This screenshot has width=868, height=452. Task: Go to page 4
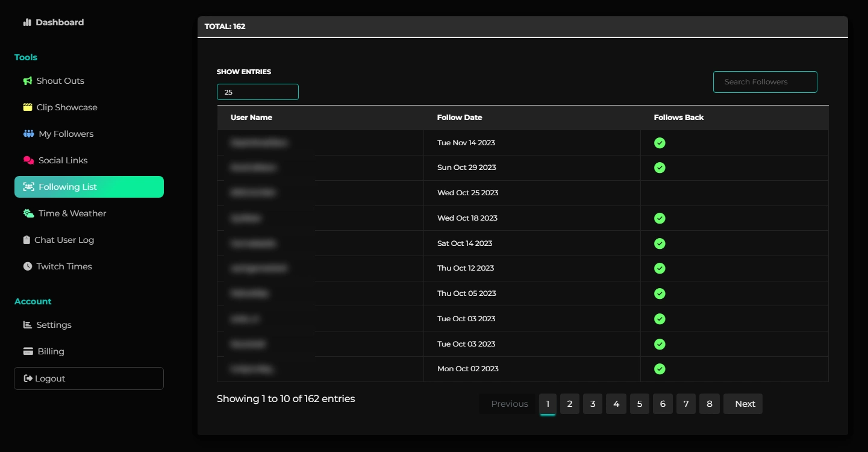click(616, 404)
